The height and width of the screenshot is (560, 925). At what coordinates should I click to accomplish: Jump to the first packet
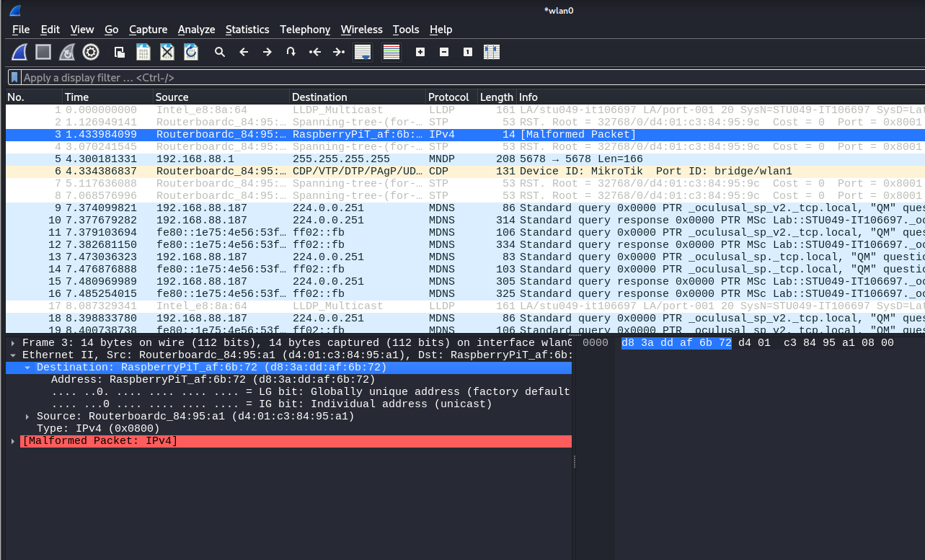click(x=315, y=52)
